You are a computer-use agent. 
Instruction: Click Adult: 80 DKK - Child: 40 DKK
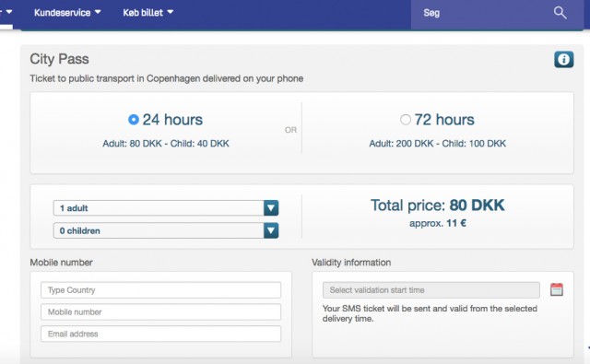coord(166,143)
